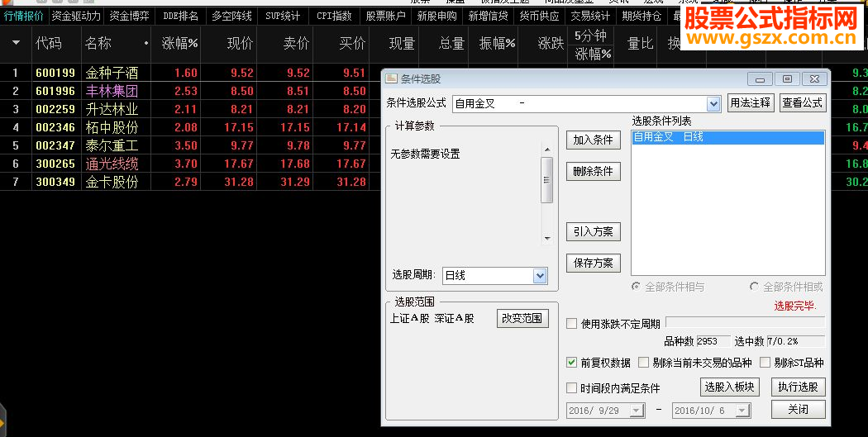
Task: Uncheck the 前复权数据 checkbox
Action: click(572, 363)
